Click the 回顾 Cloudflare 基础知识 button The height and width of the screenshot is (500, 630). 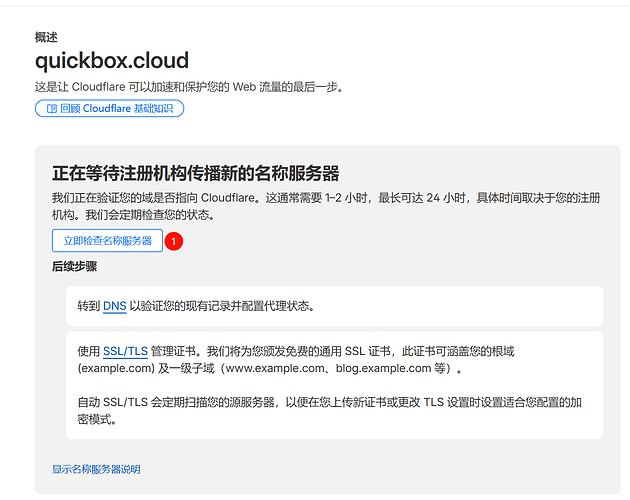109,109
